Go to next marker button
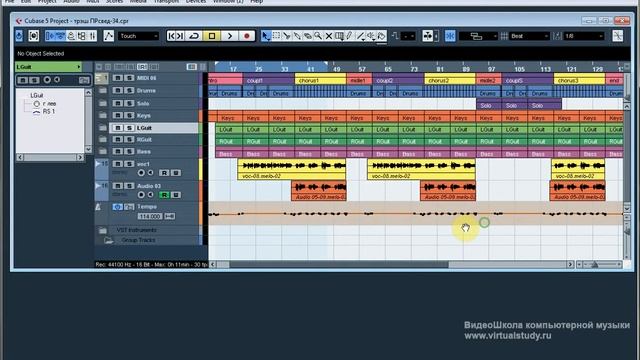Image resolution: width=640 pixels, height=360 pixels. pos(180,36)
